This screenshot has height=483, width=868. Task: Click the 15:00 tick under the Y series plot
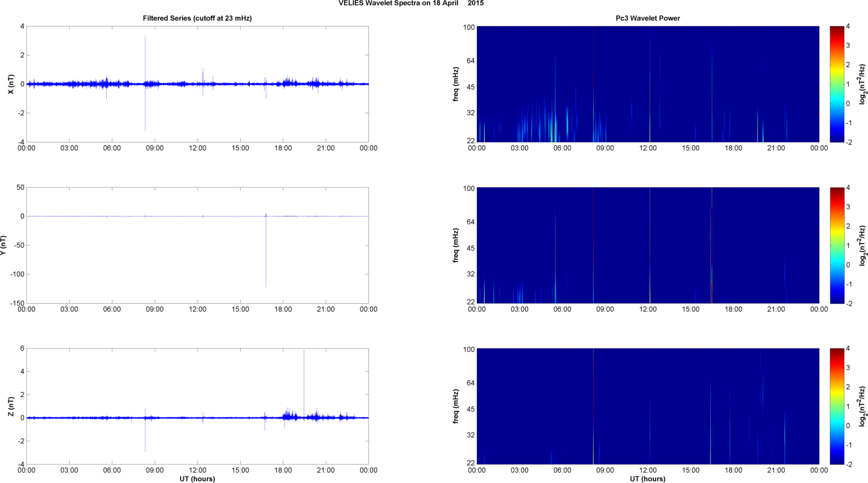[240, 309]
